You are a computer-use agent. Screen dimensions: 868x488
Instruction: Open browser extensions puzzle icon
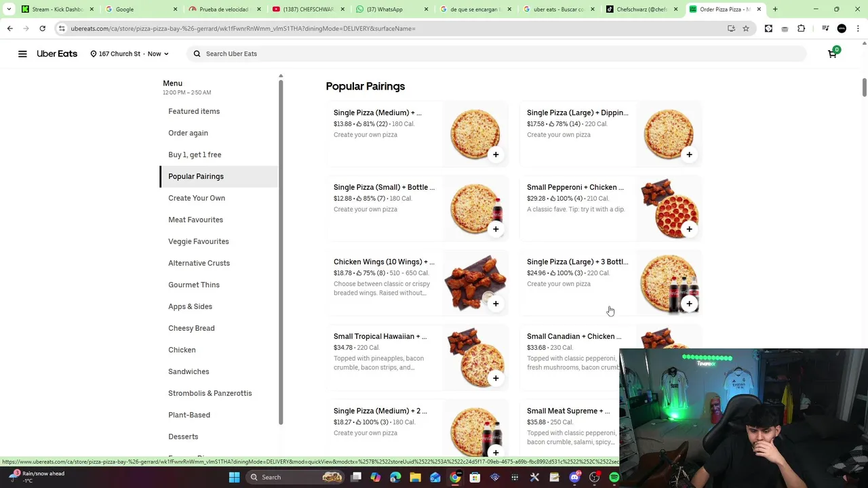pos(802,28)
